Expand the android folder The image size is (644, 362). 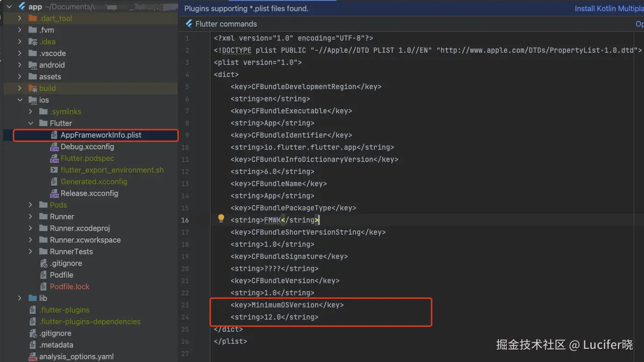tap(20, 65)
